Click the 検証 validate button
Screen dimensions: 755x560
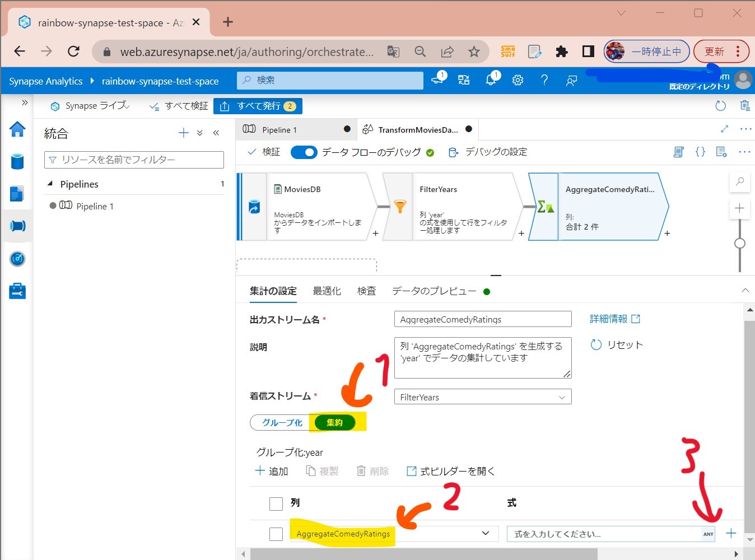264,152
